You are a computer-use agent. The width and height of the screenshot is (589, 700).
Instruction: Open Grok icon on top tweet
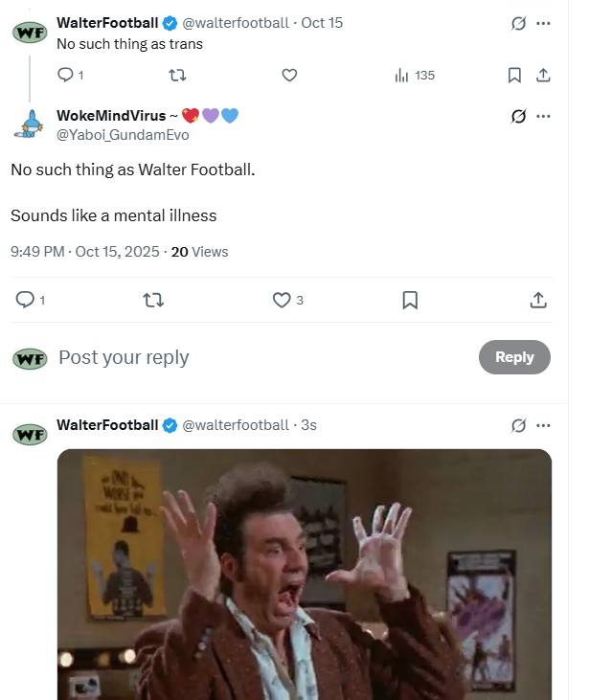(519, 23)
